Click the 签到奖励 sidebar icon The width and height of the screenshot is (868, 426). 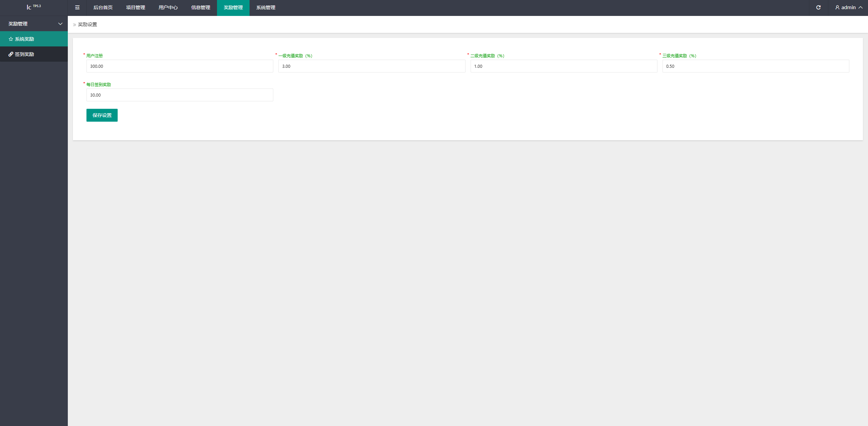[11, 54]
